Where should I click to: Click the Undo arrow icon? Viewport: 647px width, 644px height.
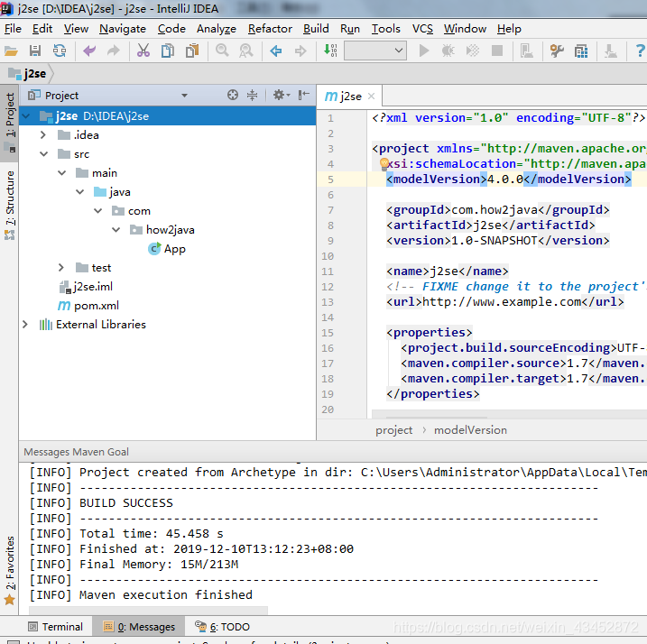point(89,51)
